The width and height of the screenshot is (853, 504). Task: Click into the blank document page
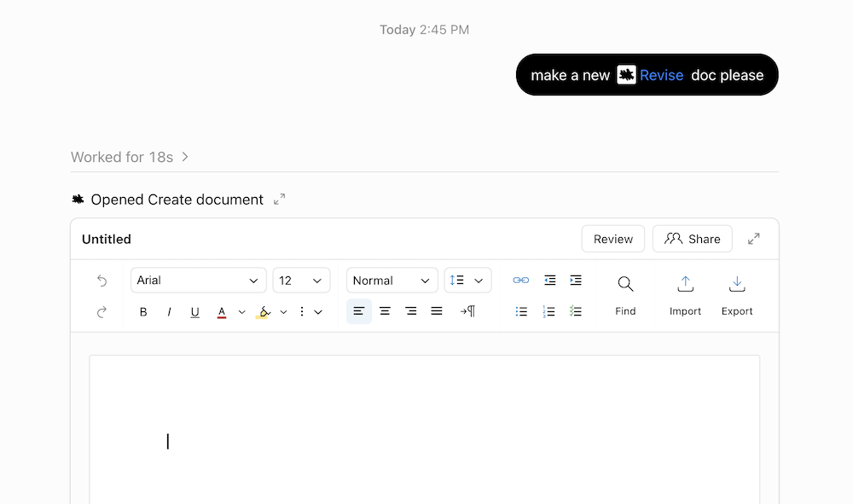pos(424,430)
